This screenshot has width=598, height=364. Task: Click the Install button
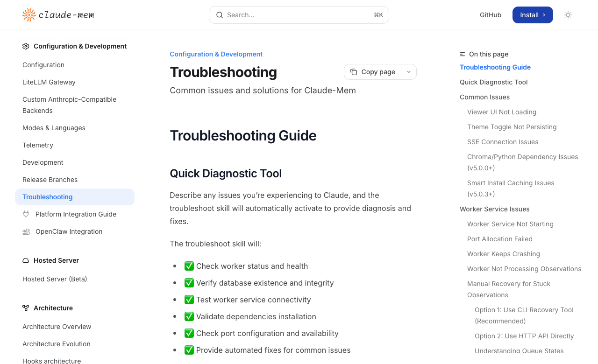533,15
